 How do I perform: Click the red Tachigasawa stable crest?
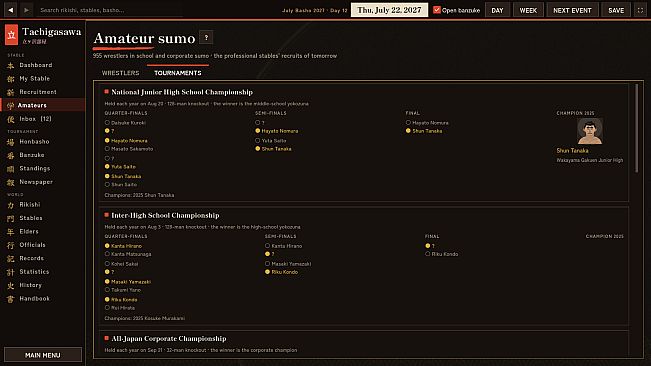pyautogui.click(x=11, y=35)
